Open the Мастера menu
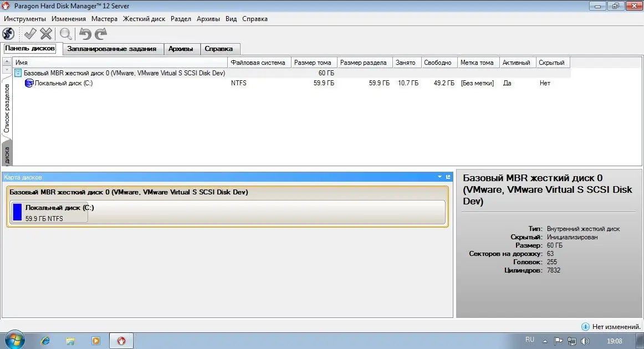The width and height of the screenshot is (644, 349). click(104, 19)
